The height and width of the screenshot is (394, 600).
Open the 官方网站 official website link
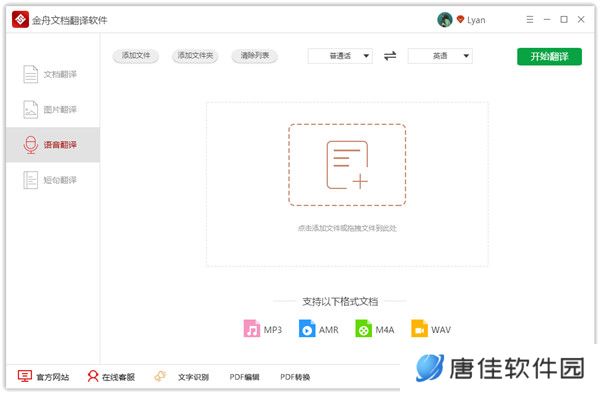53,377
